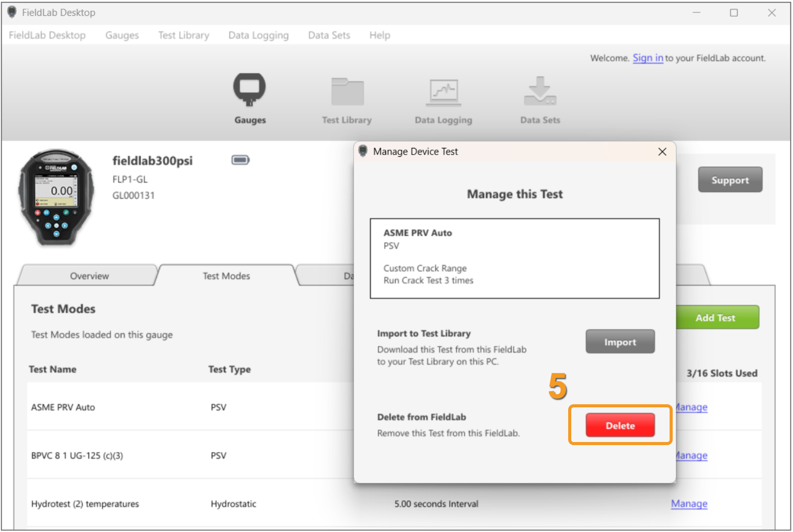Viewport: 793px width, 532px height.
Task: Open the Gauges menu
Action: pyautogui.click(x=122, y=35)
